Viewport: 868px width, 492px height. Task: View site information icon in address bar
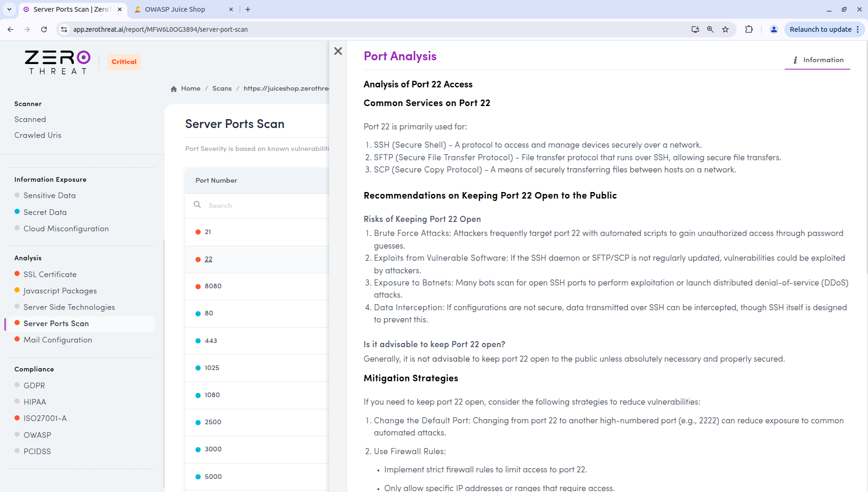coord(65,29)
